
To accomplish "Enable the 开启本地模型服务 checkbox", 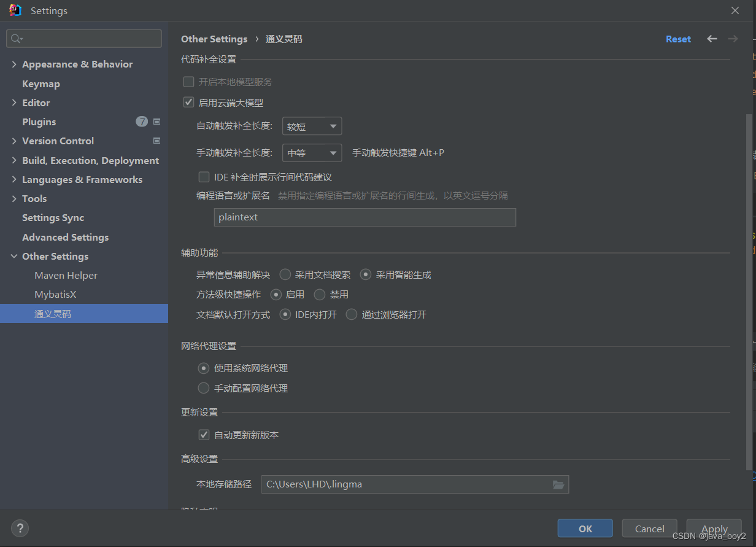I will 189,82.
